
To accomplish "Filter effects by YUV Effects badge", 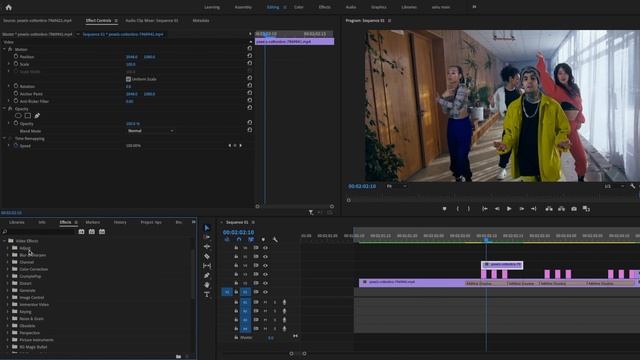I will [x=102, y=231].
